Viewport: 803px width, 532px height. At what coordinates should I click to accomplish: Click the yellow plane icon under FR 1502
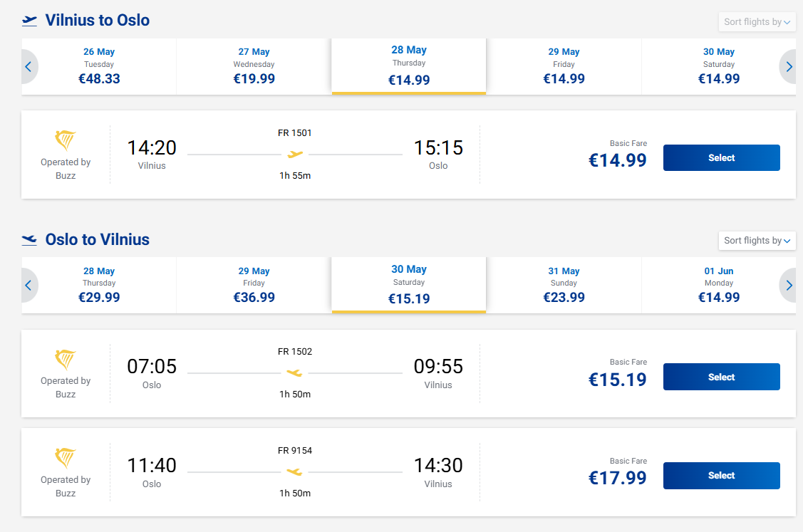pos(294,372)
